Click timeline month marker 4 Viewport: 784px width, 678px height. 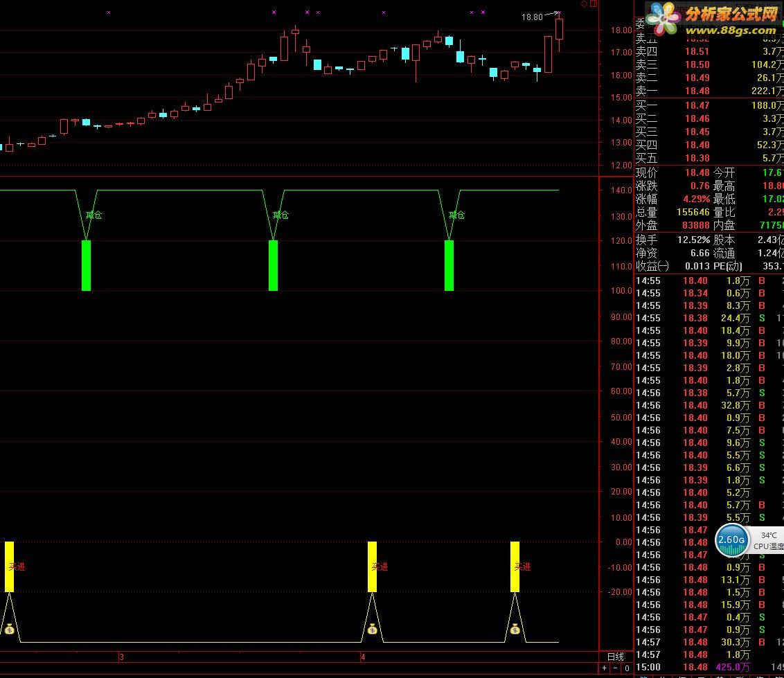[363, 657]
